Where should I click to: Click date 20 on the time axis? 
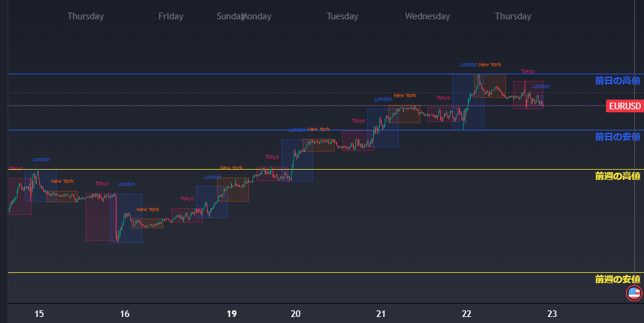295,314
